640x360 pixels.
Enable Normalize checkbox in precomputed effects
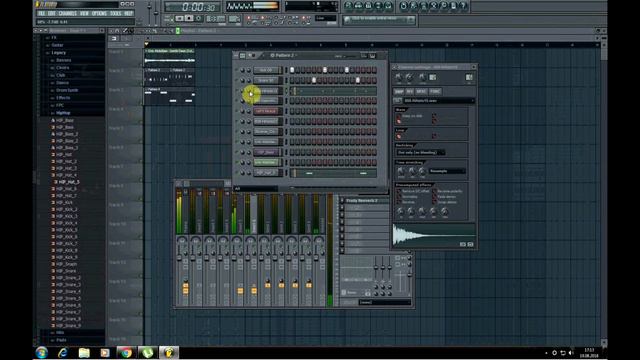coord(399,196)
